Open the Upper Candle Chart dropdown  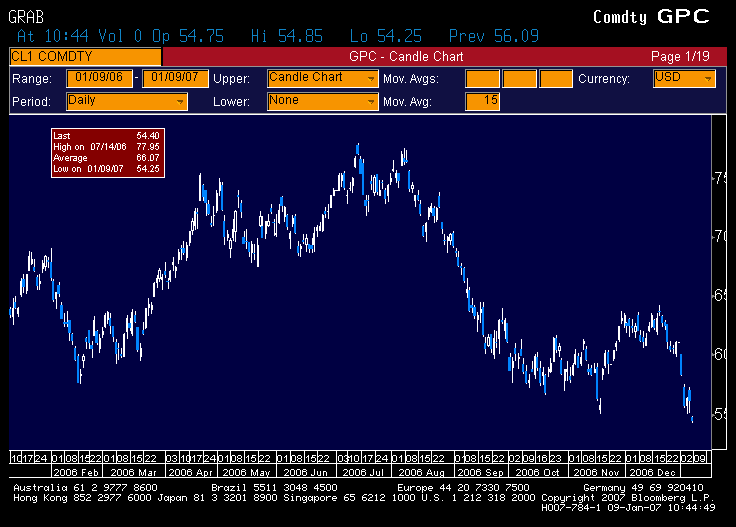point(322,78)
